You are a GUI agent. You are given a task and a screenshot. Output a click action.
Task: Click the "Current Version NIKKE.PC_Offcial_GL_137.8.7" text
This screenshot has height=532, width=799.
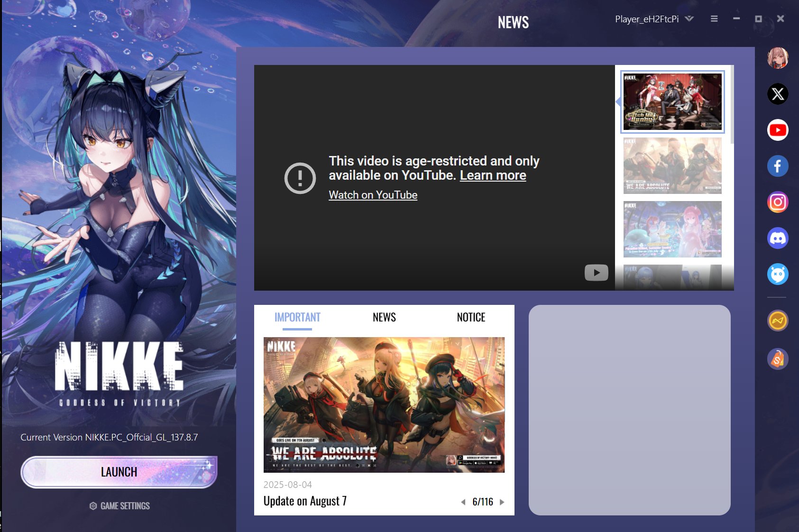point(109,437)
